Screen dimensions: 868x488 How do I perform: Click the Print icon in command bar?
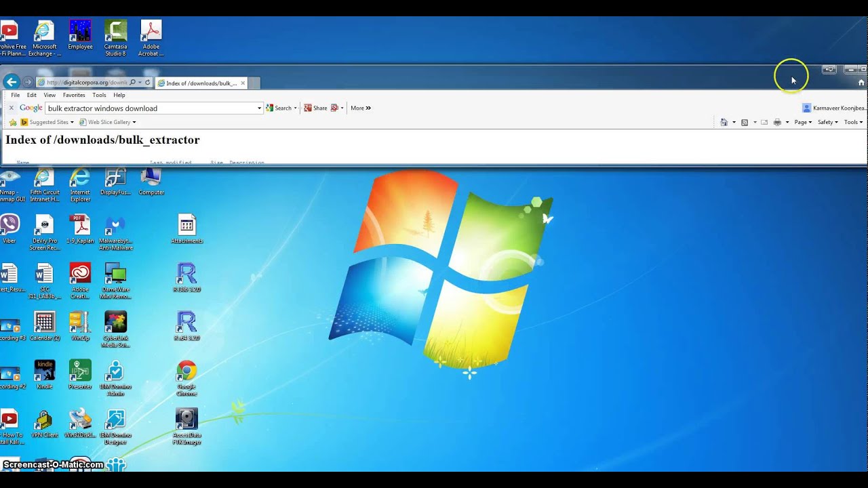(x=777, y=122)
